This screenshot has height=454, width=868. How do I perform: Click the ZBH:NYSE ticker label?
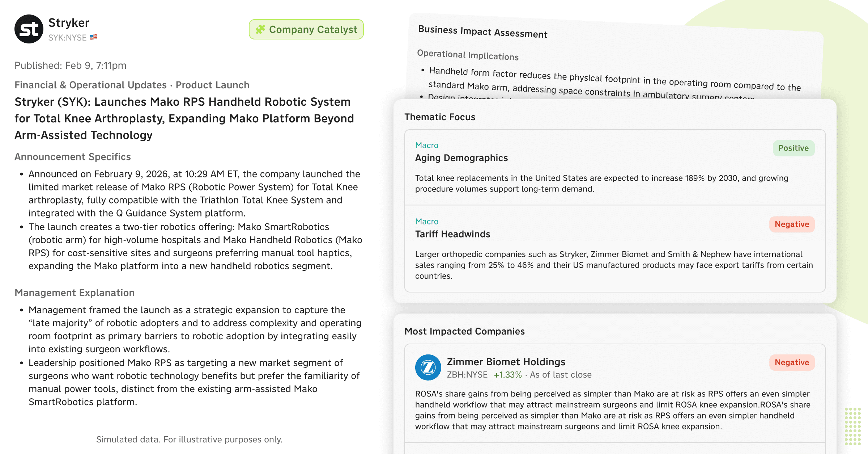[467, 375]
